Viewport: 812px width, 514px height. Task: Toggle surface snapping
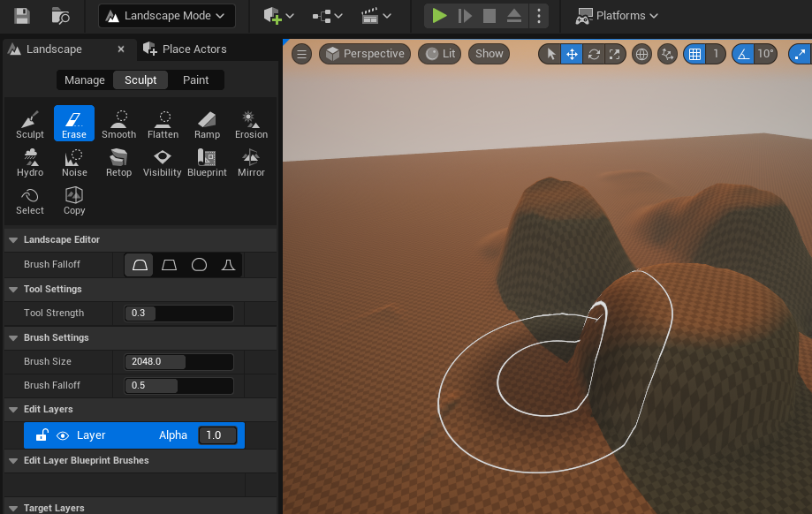tap(667, 54)
